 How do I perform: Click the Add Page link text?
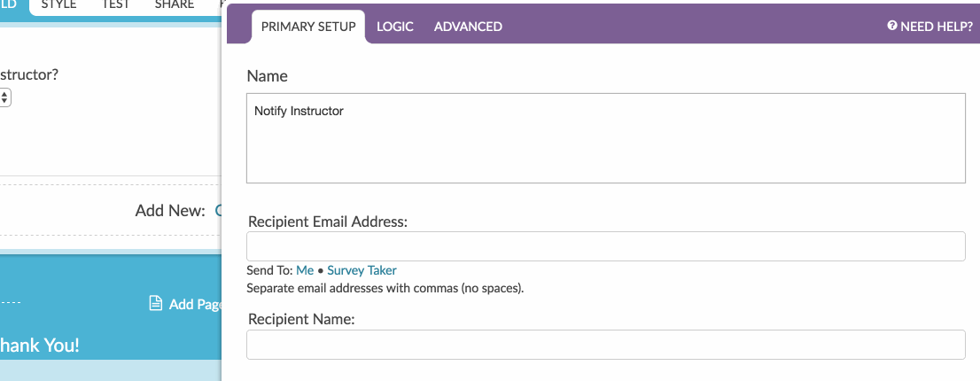(x=195, y=304)
